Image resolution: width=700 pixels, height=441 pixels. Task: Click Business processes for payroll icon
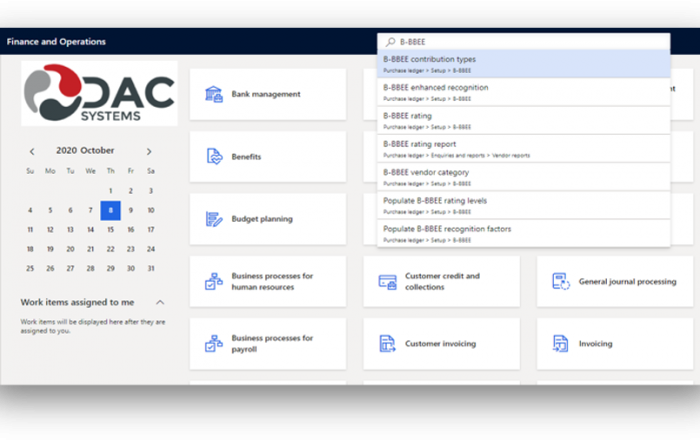(213, 344)
